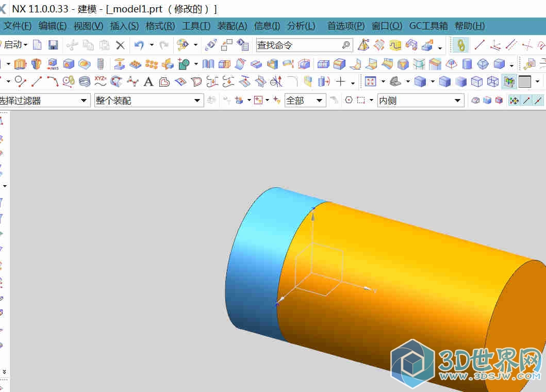Expand the background color dropdown arrow

pos(538,81)
